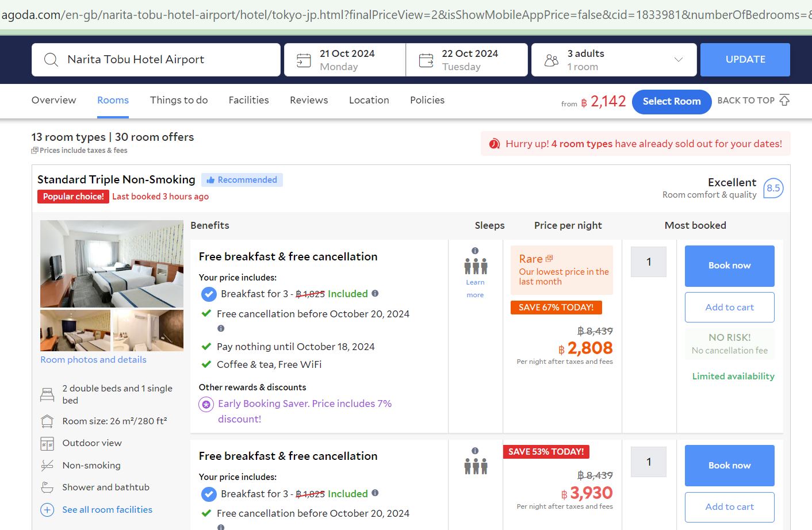
Task: Click BACK TO TOP link
Action: [x=746, y=100]
